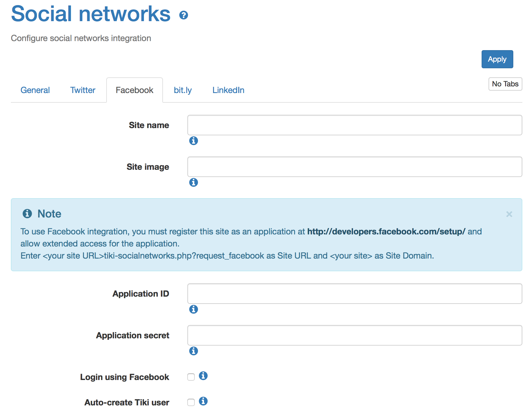Show info tooltip under Application ID field
This screenshot has width=532, height=409.
point(193,309)
